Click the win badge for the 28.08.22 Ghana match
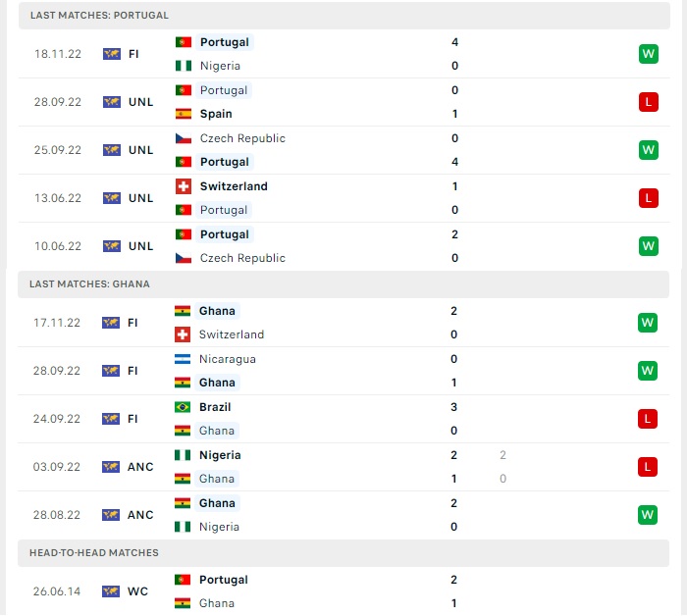Image resolution: width=687 pixels, height=616 pixels. click(x=648, y=515)
